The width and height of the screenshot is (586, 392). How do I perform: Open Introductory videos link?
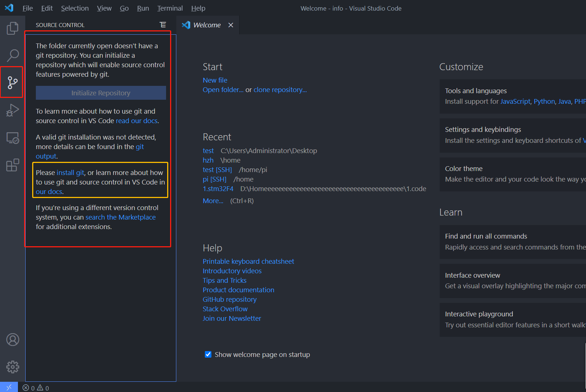click(x=232, y=271)
